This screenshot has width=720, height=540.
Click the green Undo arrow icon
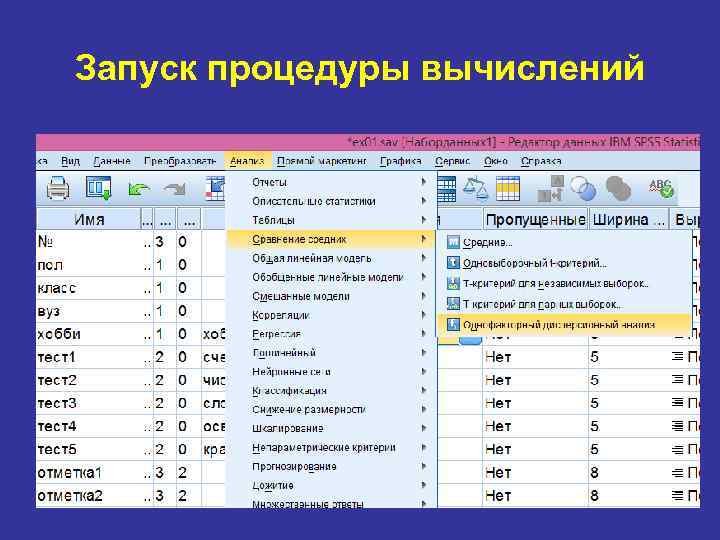[139, 189]
